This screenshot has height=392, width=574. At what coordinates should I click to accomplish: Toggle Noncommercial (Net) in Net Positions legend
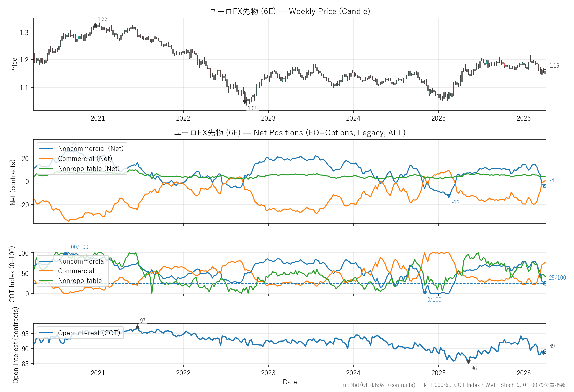(91, 149)
